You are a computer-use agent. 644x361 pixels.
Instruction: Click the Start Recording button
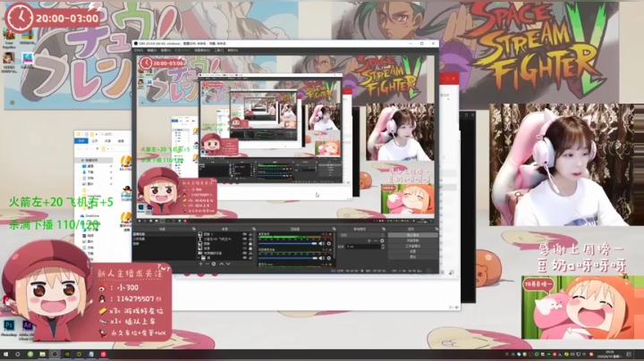tap(412, 240)
